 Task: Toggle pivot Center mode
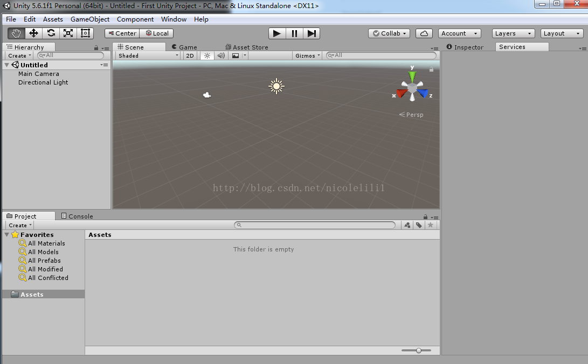pos(122,33)
